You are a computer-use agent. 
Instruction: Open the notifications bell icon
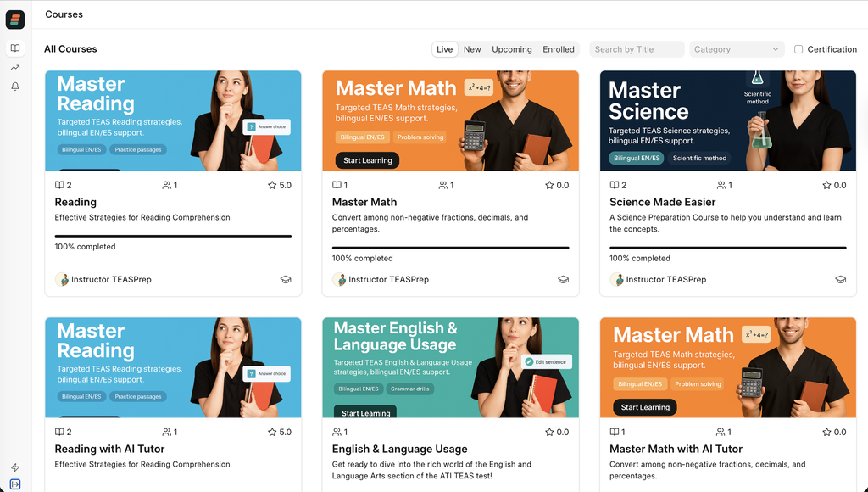(15, 87)
